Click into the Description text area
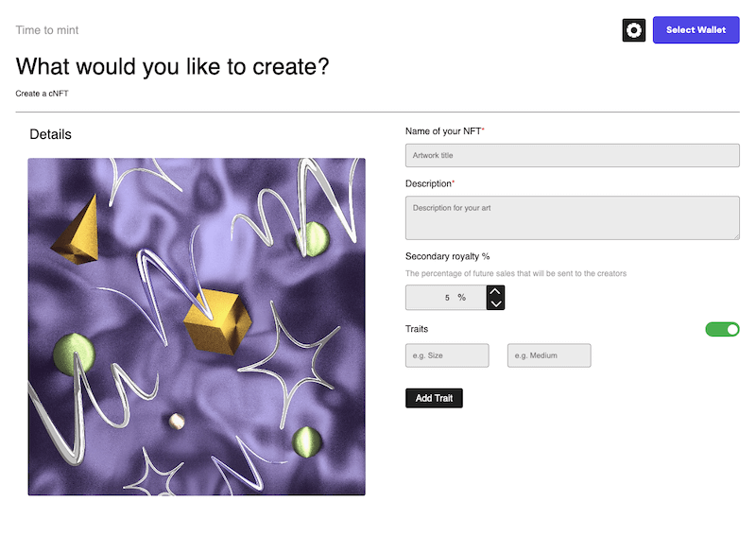The width and height of the screenshot is (756, 553). tap(572, 217)
